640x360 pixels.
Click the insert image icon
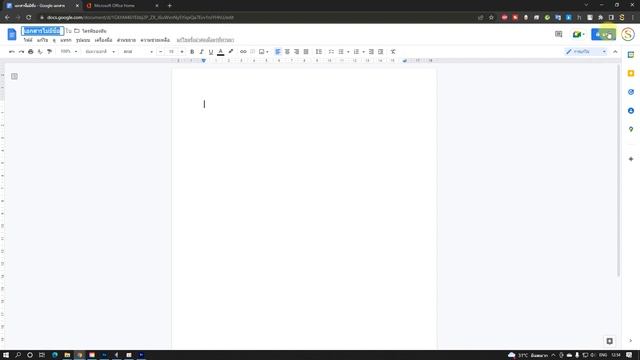coord(262,52)
